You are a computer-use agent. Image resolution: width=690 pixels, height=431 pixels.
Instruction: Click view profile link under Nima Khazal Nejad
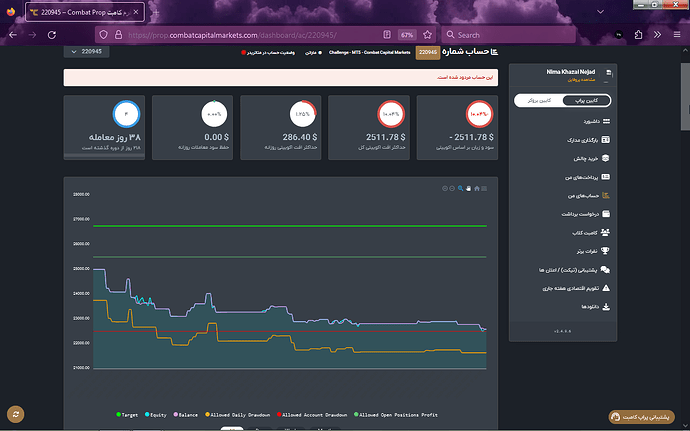tap(581, 80)
